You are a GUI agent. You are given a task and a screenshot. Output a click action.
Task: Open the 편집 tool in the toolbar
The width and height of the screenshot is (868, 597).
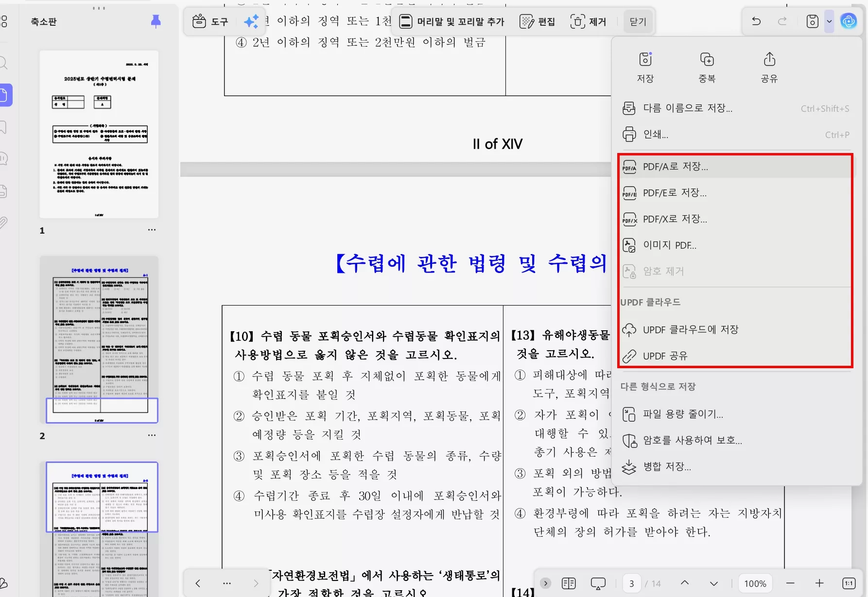point(537,21)
